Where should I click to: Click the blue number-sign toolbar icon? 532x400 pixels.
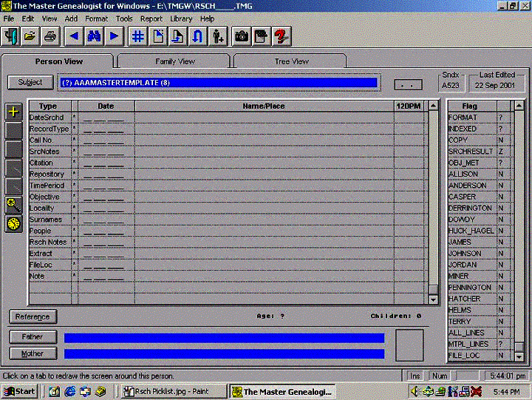pyautogui.click(x=137, y=36)
